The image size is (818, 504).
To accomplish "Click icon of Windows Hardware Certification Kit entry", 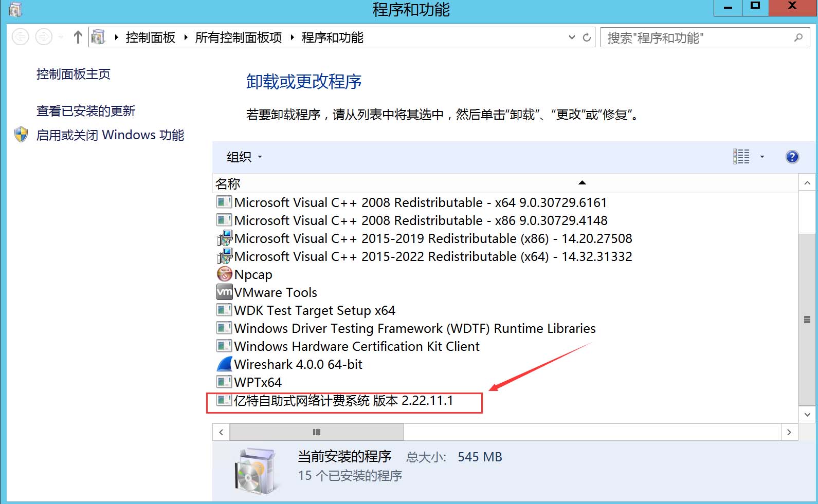I will 224,346.
